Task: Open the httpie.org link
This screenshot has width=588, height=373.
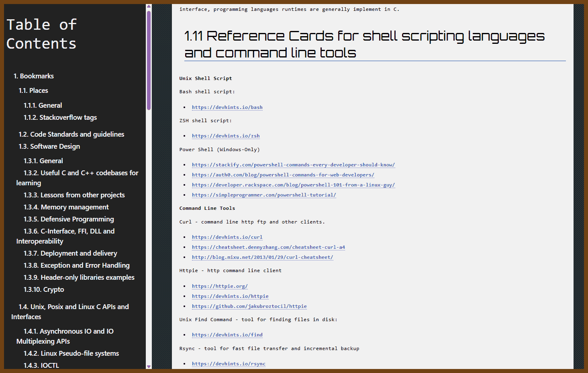Action: [220, 286]
